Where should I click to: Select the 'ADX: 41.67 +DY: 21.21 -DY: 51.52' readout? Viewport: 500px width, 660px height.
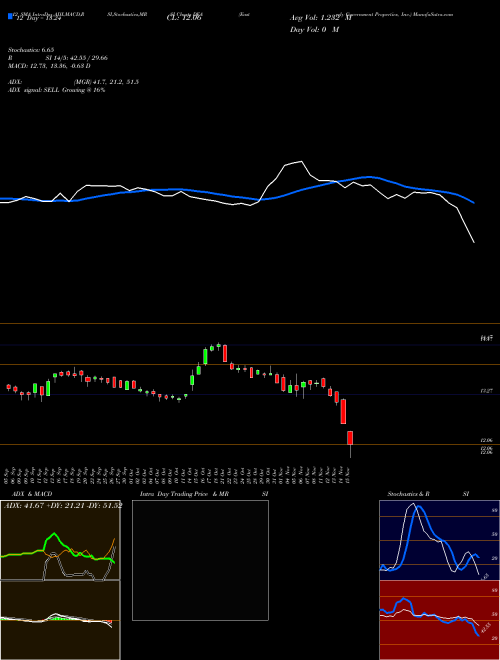(63, 505)
